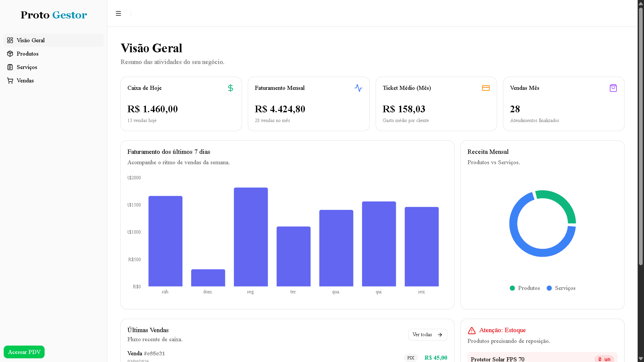Click the Produtos box icon

tap(10, 54)
